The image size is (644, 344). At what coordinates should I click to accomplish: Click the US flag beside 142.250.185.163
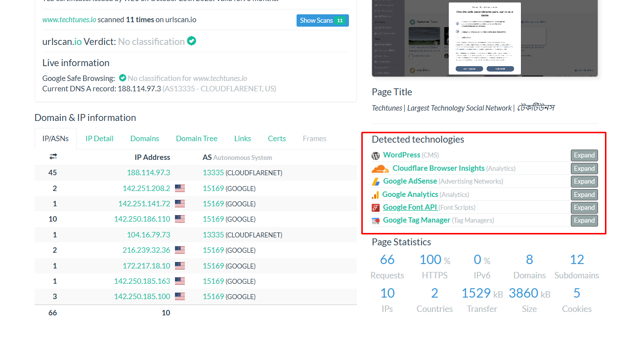pos(180,281)
